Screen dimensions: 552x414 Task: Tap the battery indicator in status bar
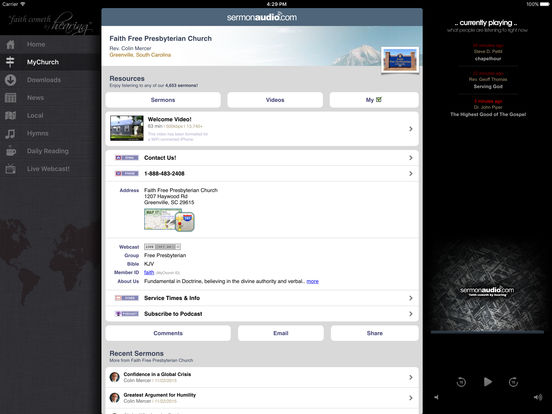(x=544, y=4)
